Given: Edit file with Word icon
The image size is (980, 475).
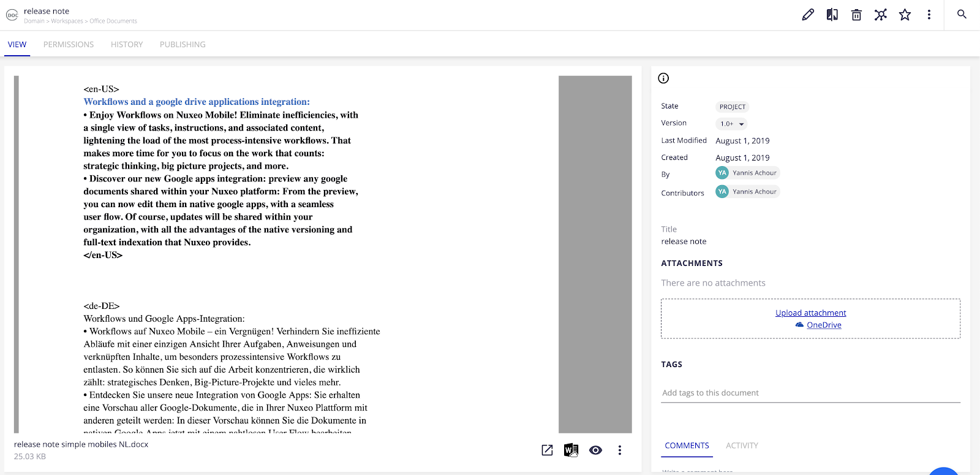Looking at the screenshot, I should (x=571, y=450).
